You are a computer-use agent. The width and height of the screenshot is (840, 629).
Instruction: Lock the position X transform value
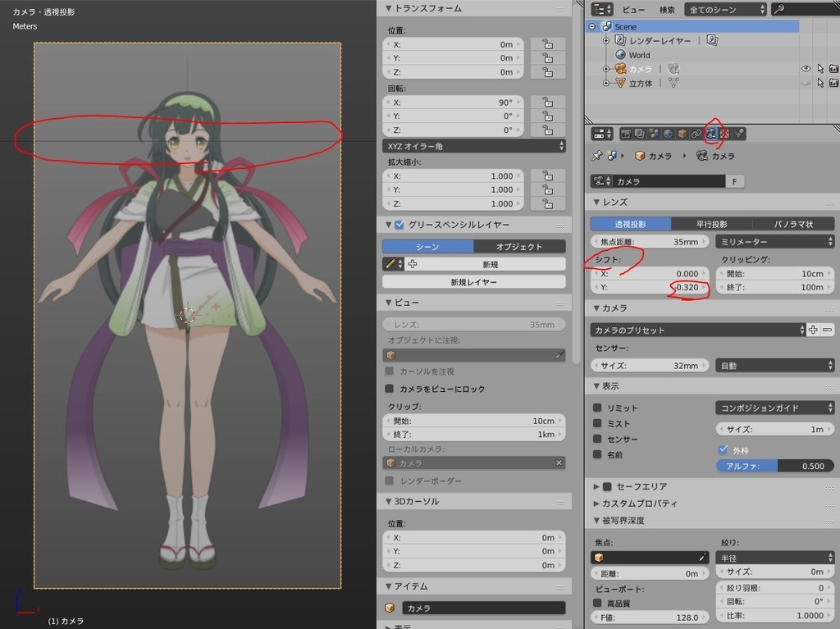tap(547, 44)
